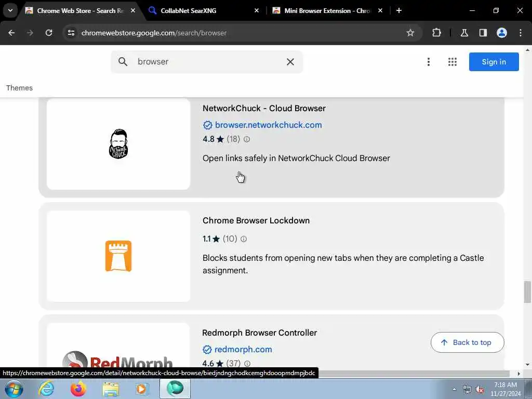The image size is (532, 399).
Task: Switch to Mini Browser Extension tab
Action: (x=327, y=11)
